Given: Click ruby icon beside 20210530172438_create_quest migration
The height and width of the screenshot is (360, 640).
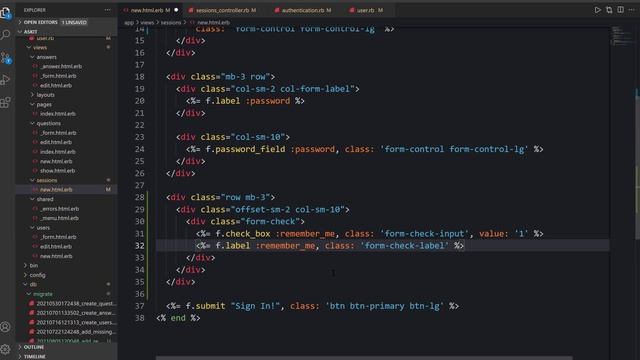Looking at the screenshot, I should click(x=31, y=303).
